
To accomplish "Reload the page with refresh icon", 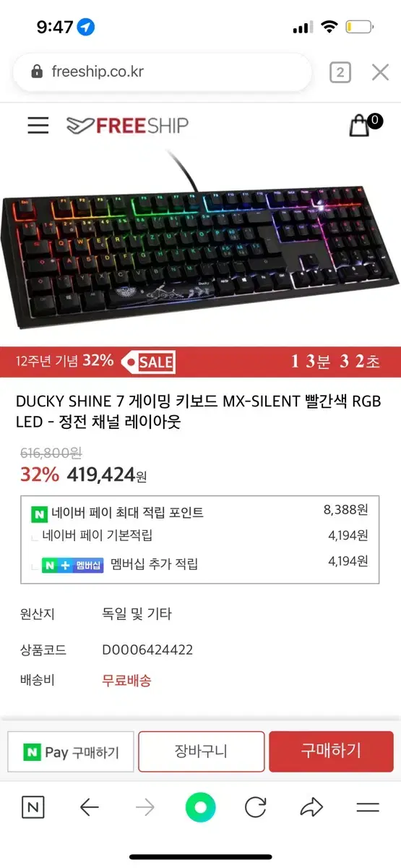I will click(x=256, y=807).
